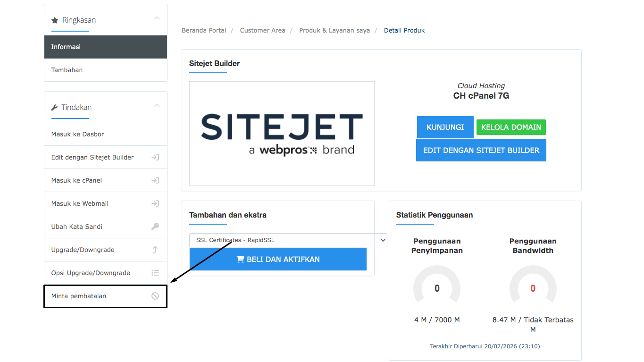
Task: Click the CH cPanel 7G product name
Action: [481, 96]
